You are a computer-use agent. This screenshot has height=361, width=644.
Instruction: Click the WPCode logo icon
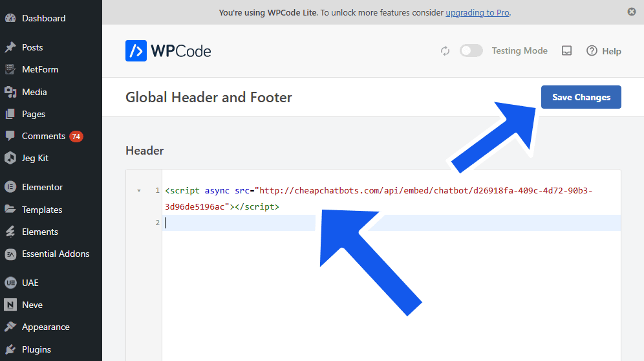[x=136, y=51]
